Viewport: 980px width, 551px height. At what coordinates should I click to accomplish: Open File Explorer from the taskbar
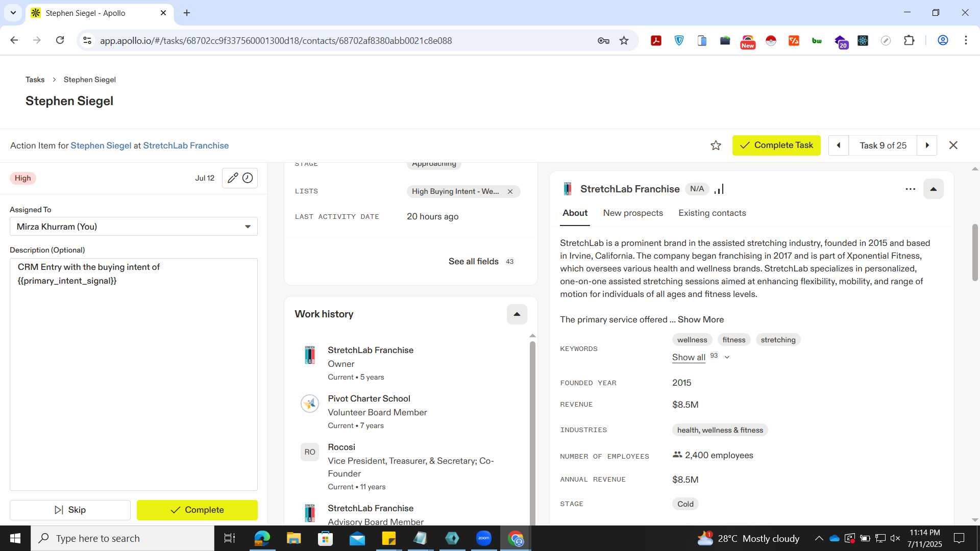293,538
